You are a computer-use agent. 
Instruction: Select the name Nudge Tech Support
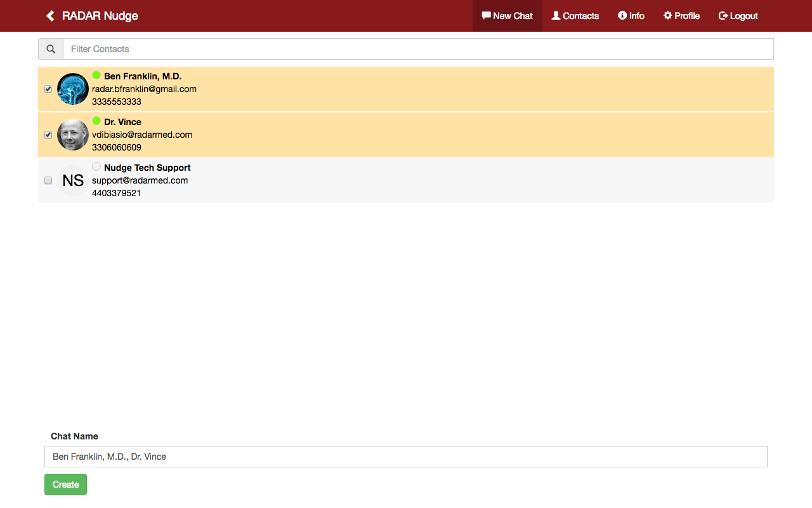click(x=147, y=168)
